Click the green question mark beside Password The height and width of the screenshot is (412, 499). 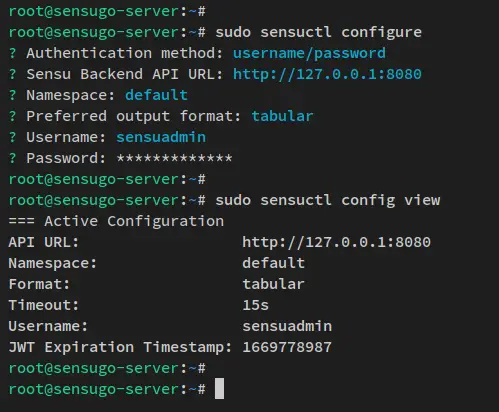pos(13,158)
